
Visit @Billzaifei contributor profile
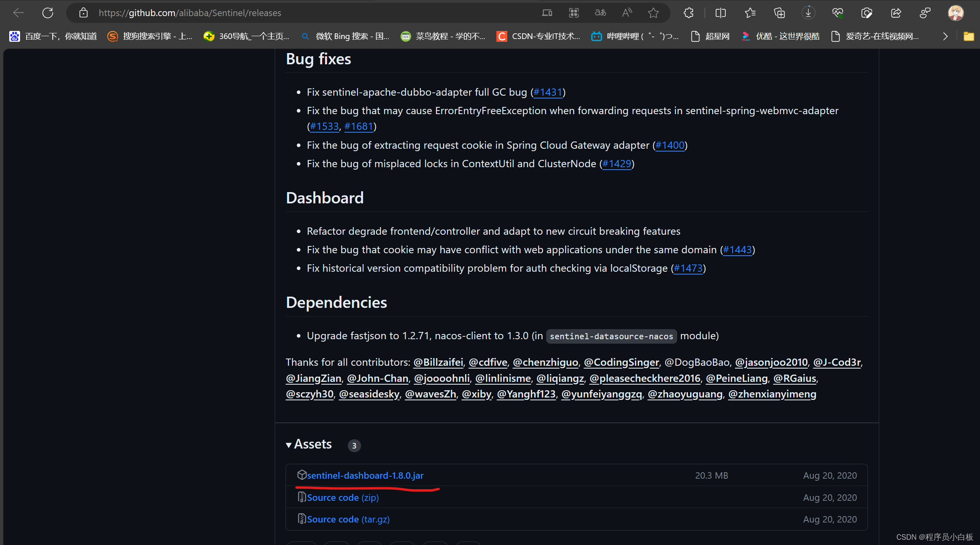tap(438, 363)
